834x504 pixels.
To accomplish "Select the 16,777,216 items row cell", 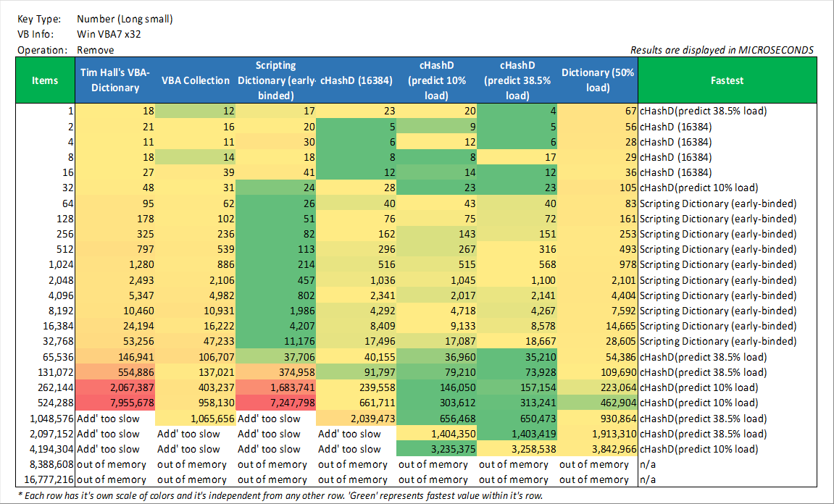I will [x=46, y=479].
